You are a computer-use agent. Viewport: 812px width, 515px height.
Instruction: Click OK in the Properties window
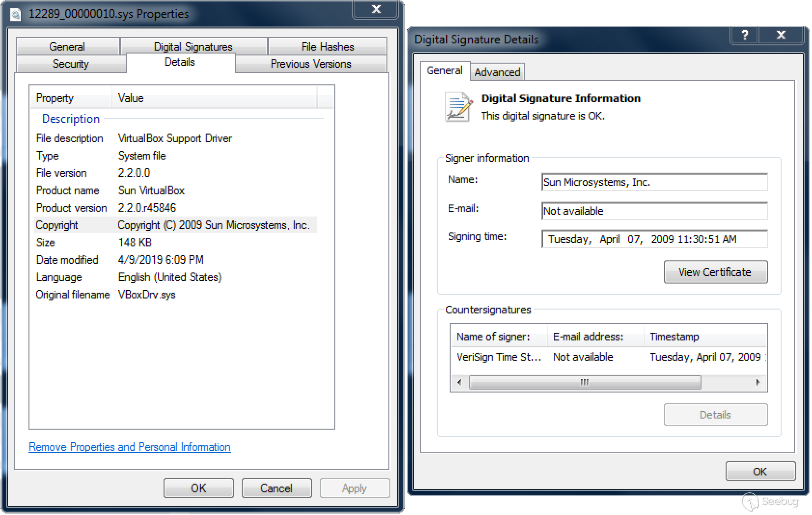click(199, 488)
